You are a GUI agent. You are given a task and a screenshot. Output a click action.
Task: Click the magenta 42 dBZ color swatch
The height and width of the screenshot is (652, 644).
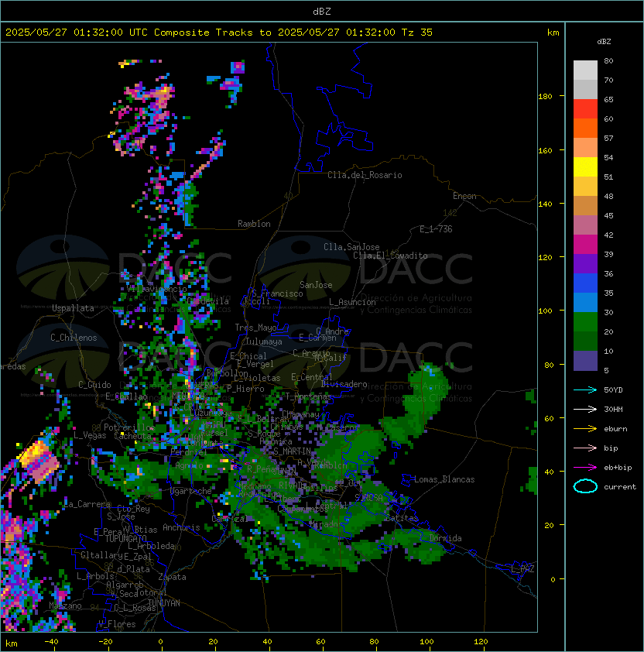[585, 245]
